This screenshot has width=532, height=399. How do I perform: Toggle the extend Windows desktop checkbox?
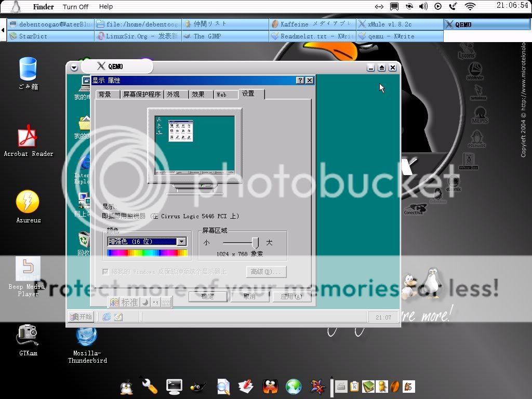coord(105,272)
